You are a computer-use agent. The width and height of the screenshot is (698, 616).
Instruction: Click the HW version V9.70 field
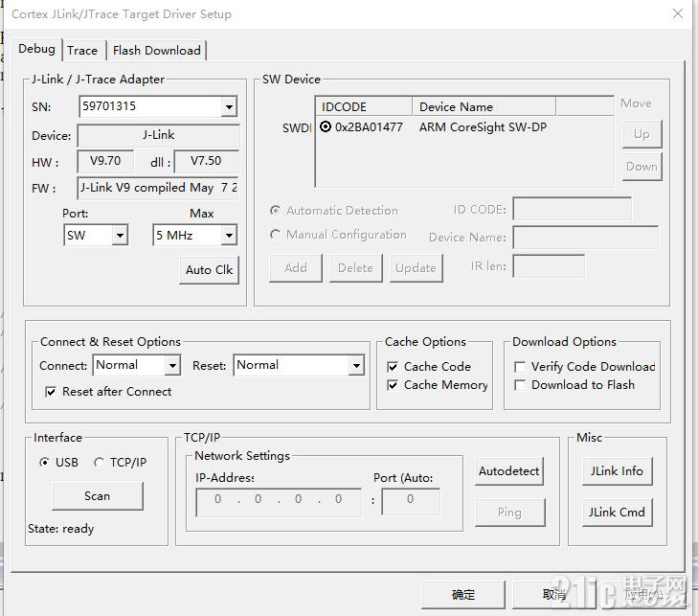105,161
